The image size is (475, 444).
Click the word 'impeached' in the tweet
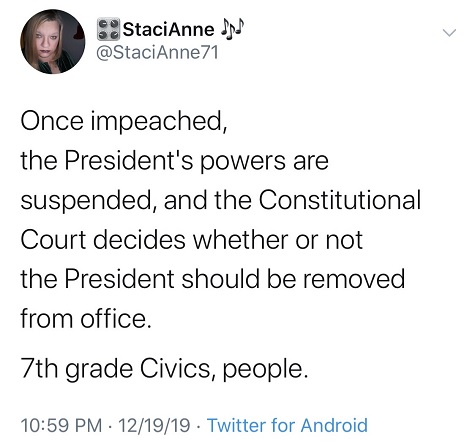[x=159, y=122]
